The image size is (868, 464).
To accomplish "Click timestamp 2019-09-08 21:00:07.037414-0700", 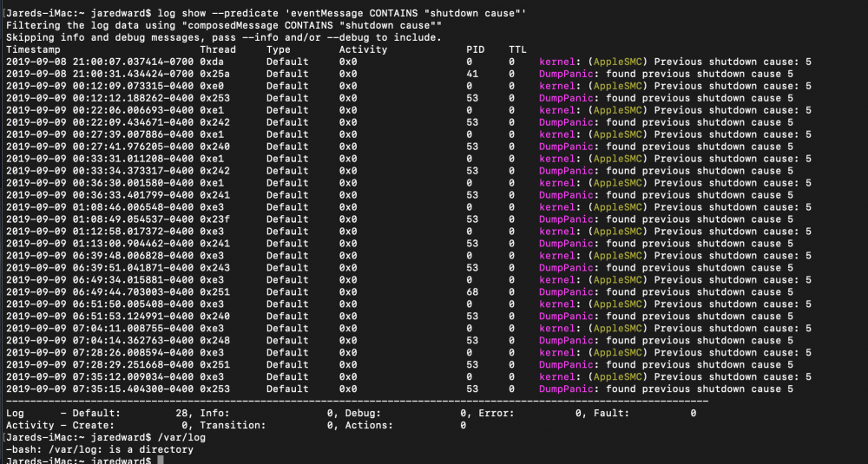I will tap(100, 62).
